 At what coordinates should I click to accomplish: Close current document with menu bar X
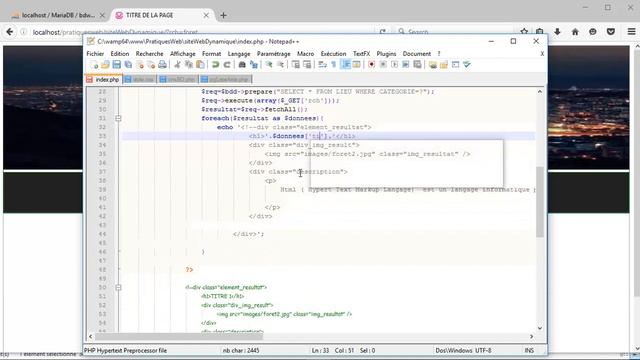click(542, 53)
